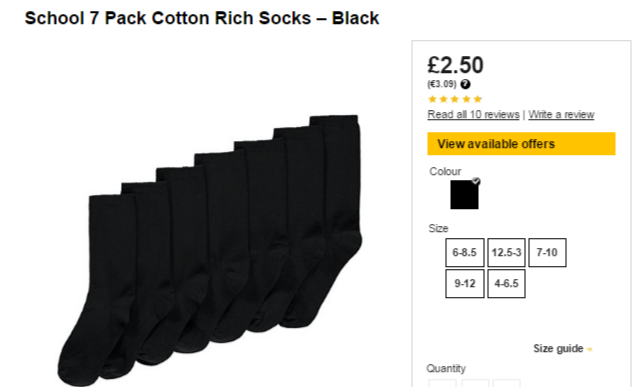The height and width of the screenshot is (387, 633).
Task: Click the £2.50 price text
Action: (455, 65)
